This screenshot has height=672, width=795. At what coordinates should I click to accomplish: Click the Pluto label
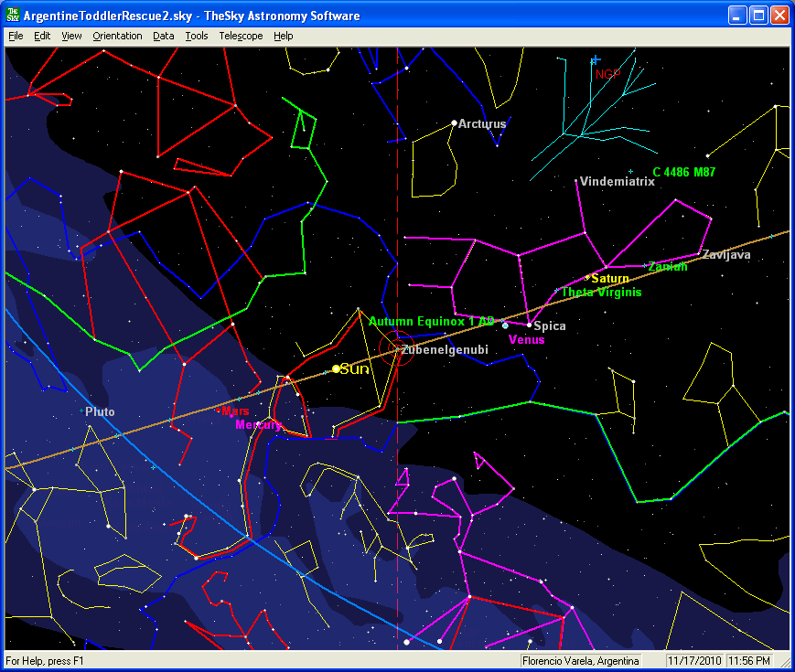click(x=100, y=412)
